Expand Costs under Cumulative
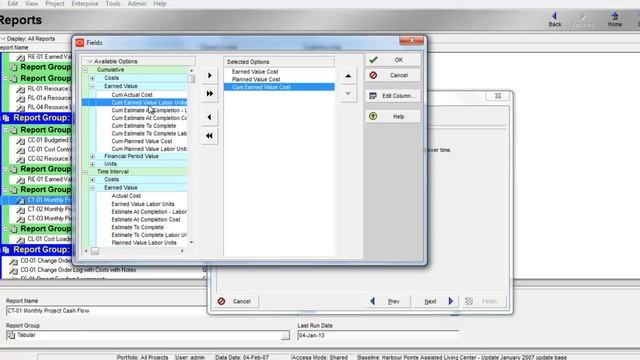This screenshot has height=360, width=640. (x=92, y=78)
